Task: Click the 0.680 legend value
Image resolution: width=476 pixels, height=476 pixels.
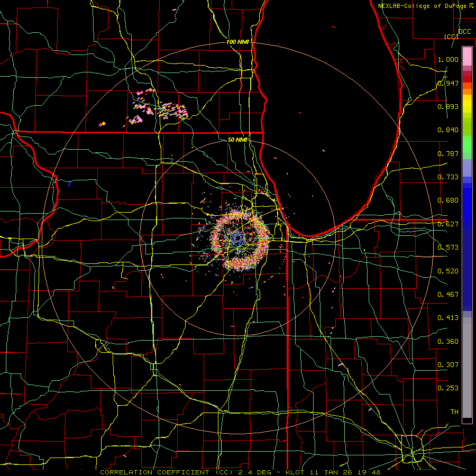Action: [x=448, y=200]
